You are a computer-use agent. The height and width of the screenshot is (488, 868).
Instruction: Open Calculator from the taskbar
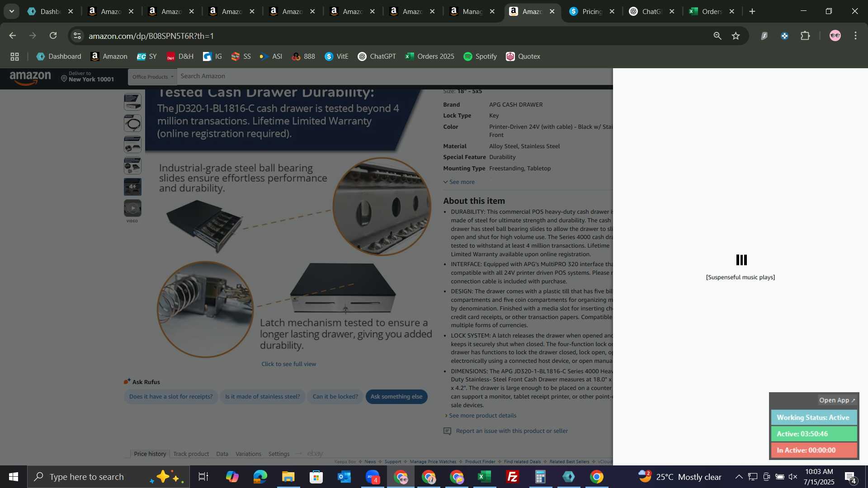tap(541, 477)
